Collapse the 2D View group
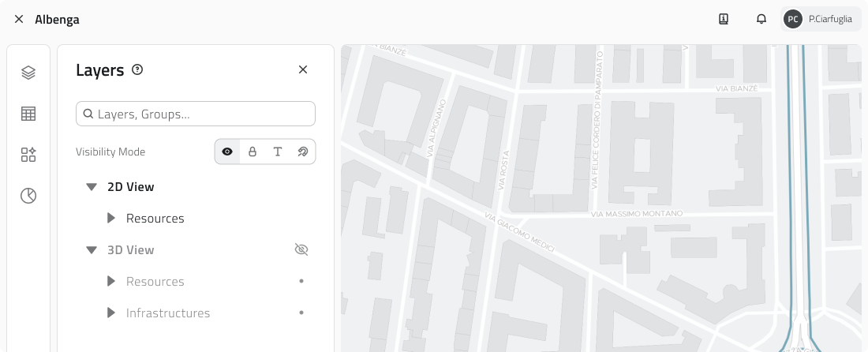 92,187
